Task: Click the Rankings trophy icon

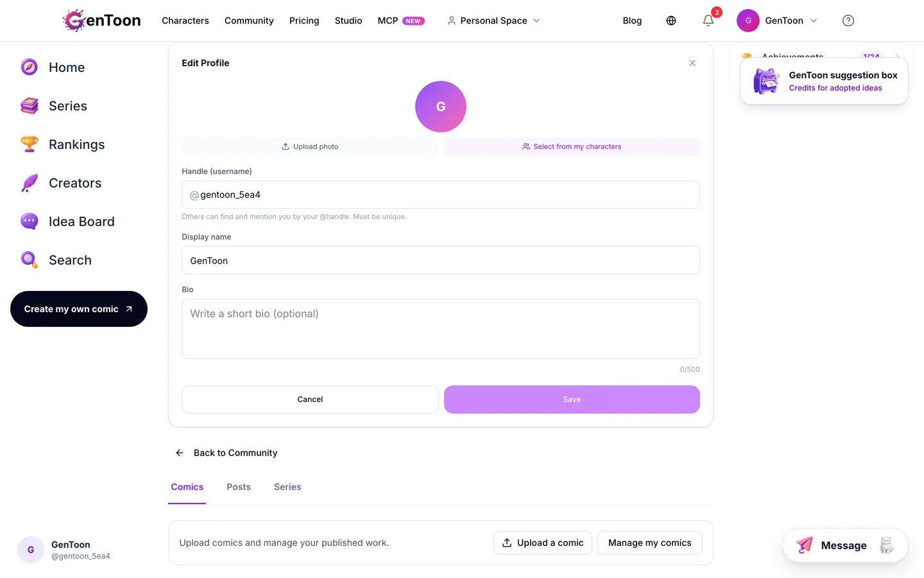Action: tap(30, 144)
